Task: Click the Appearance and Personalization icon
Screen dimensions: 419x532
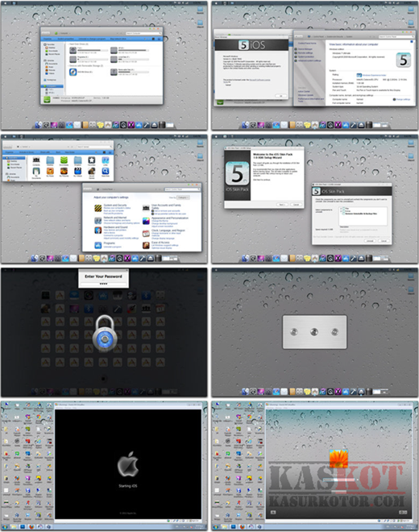Action: point(146,221)
